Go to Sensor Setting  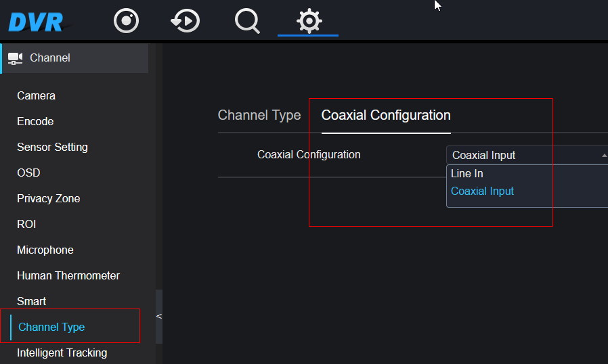52,147
